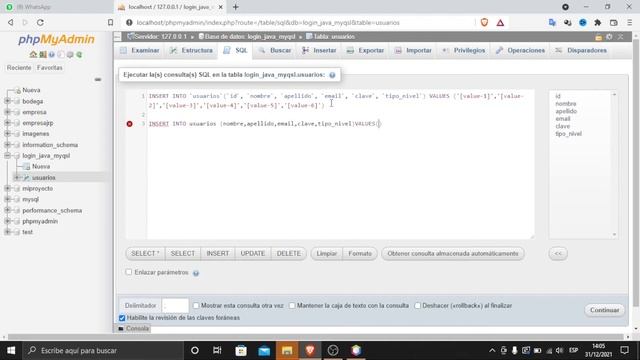Expand miproyecto database tree node
This screenshot has width=640, height=360.
pos(7,189)
